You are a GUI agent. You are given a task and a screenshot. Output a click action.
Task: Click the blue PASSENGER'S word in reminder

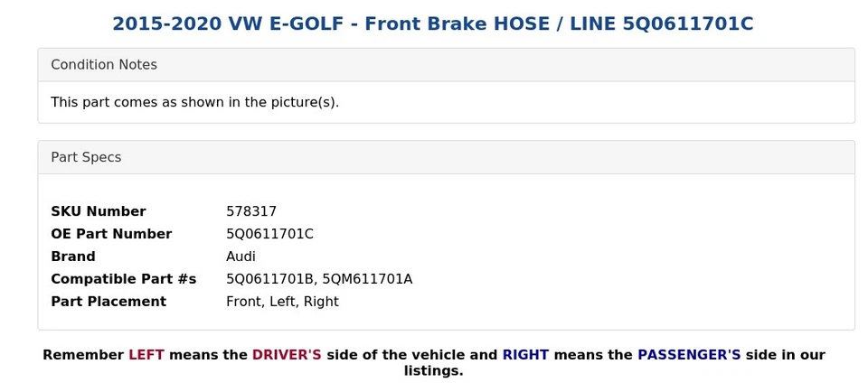[689, 355]
